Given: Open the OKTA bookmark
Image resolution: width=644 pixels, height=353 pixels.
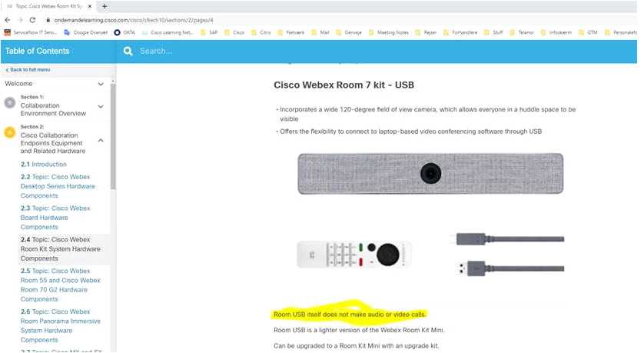Looking at the screenshot, I should 124,32.
